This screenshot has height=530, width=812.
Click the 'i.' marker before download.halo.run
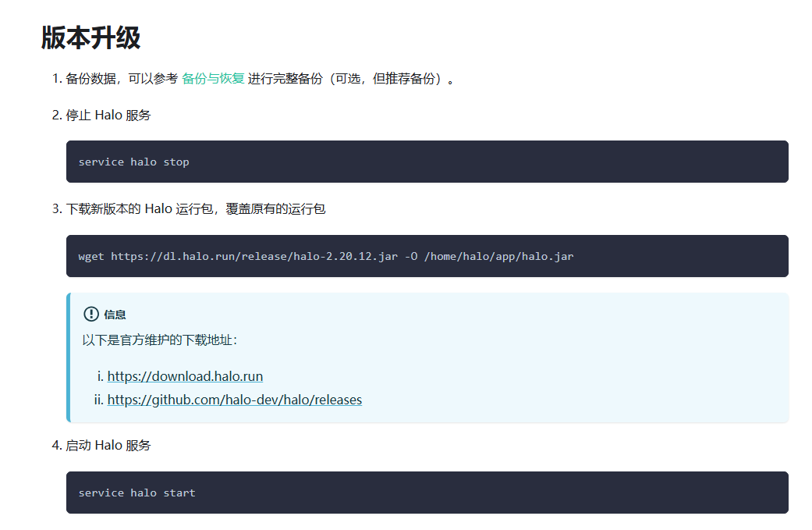tap(101, 376)
